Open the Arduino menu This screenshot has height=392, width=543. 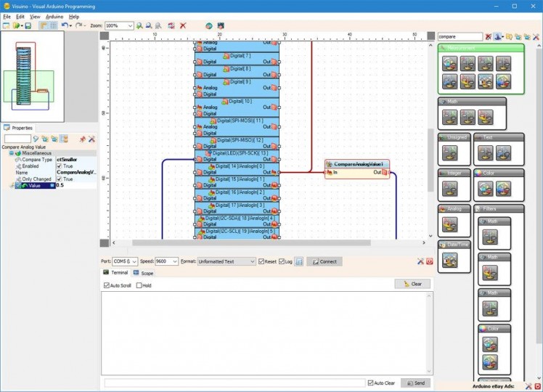54,16
